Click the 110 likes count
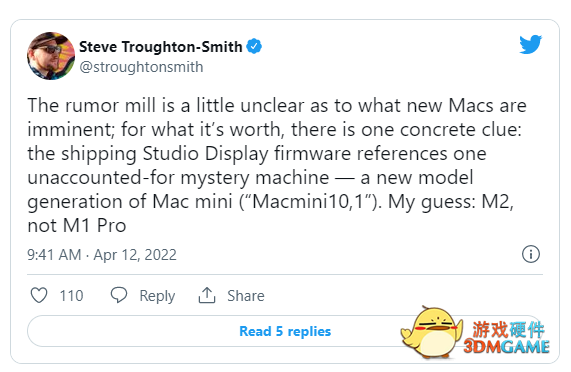571x372 pixels. [71, 296]
